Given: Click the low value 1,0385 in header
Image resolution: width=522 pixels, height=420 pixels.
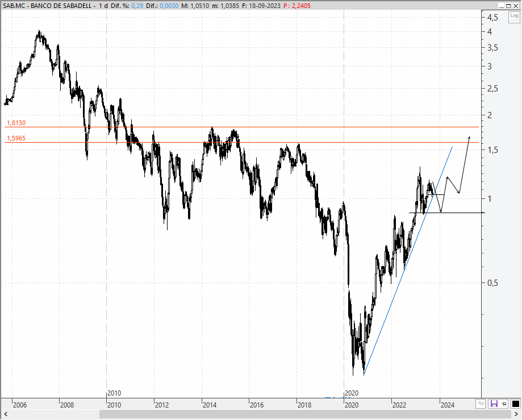Looking at the screenshot, I should [229, 6].
